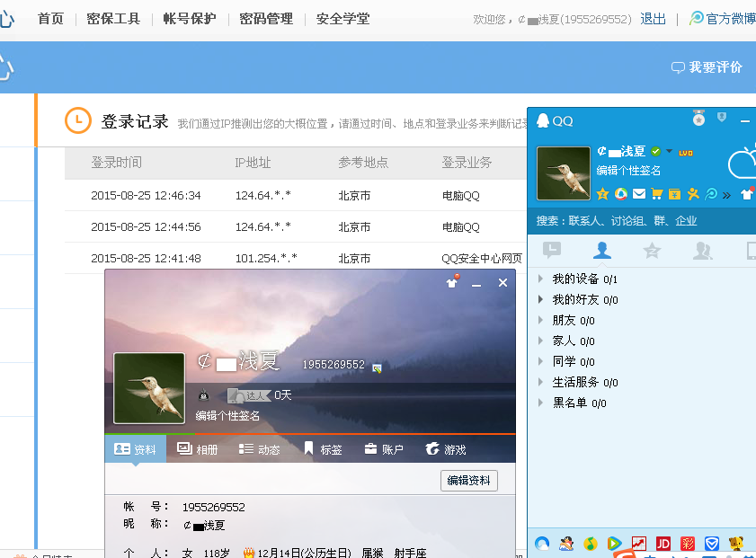Image resolution: width=756 pixels, height=558 pixels.
Task: Click the birthday cake icon beside 12月14日
Action: pos(249,553)
